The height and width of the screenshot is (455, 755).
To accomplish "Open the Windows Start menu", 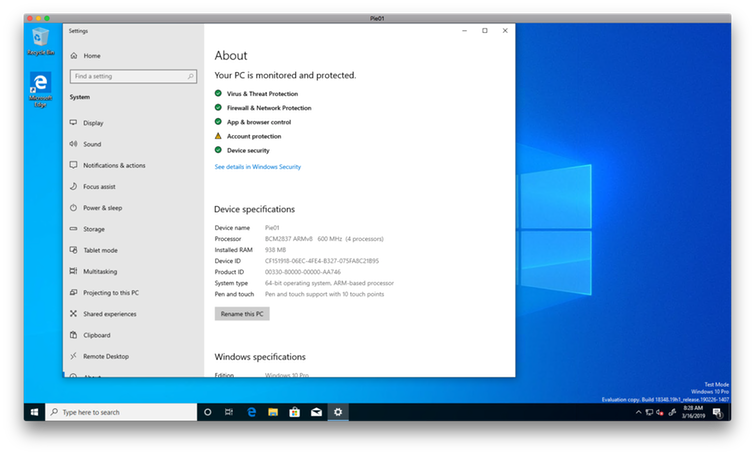I will (x=34, y=412).
